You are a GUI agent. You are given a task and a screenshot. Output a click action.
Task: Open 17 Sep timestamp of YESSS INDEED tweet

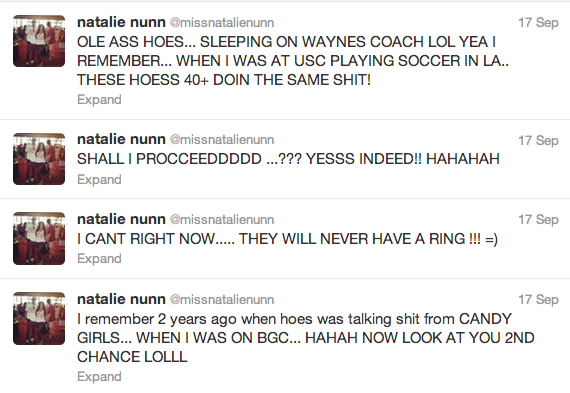[x=538, y=141]
